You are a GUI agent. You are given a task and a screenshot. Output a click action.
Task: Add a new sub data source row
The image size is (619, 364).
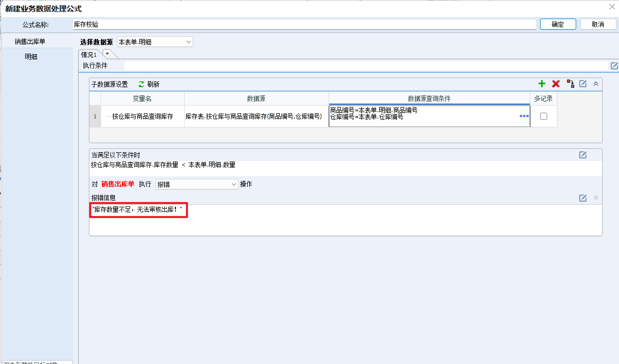pyautogui.click(x=542, y=84)
